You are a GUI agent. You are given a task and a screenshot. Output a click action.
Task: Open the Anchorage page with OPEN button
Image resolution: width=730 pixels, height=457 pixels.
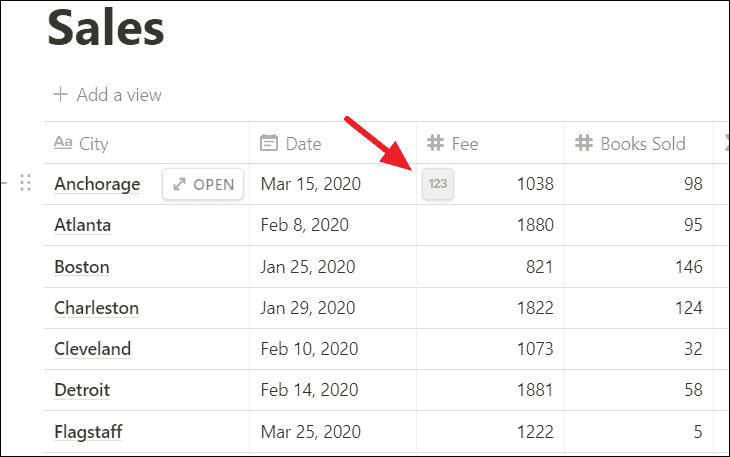[x=203, y=184]
